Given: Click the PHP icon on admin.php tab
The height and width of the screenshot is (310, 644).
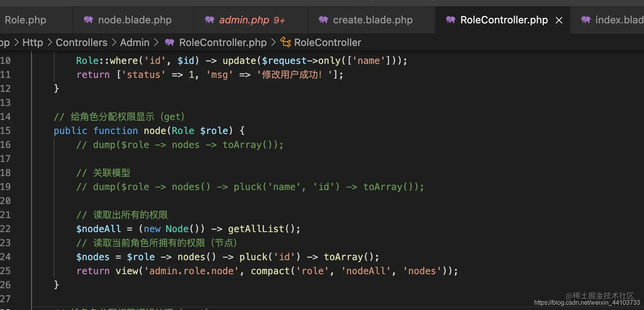Looking at the screenshot, I should pos(209,20).
